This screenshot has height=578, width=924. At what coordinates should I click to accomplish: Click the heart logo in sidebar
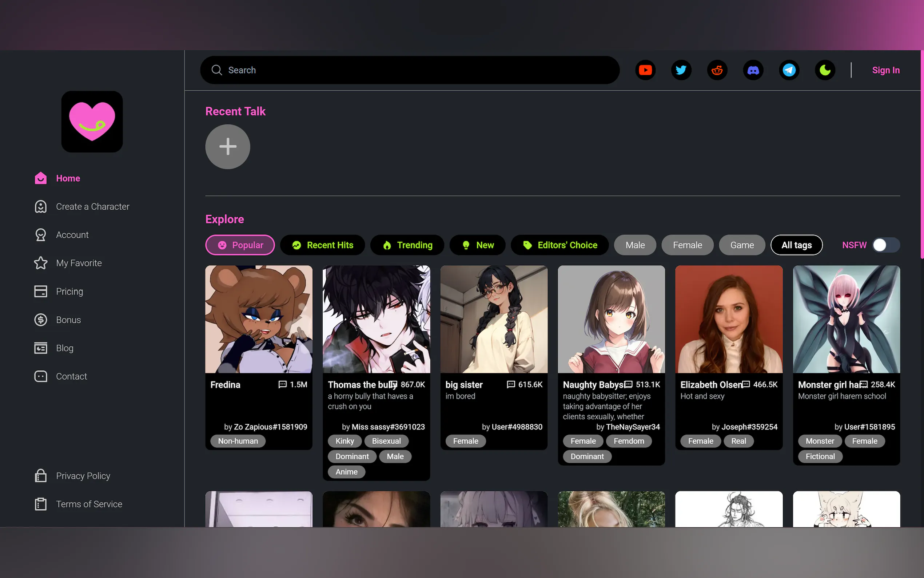click(92, 122)
